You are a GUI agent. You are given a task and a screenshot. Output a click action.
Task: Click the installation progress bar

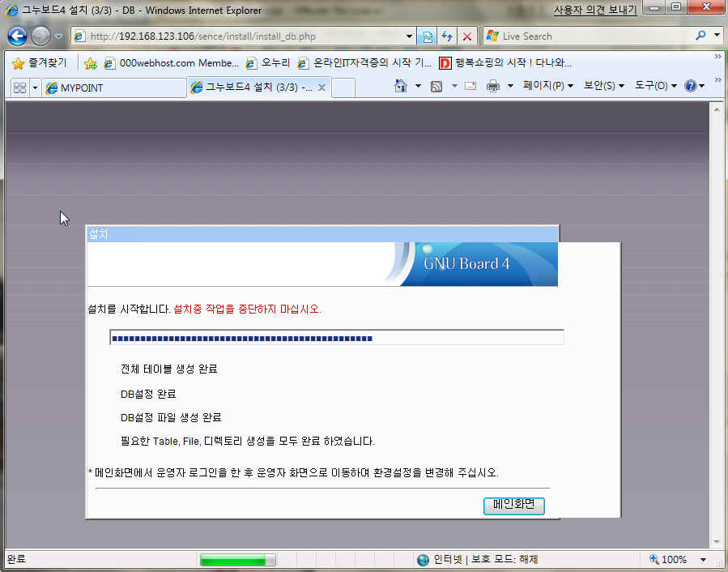pyautogui.click(x=337, y=338)
